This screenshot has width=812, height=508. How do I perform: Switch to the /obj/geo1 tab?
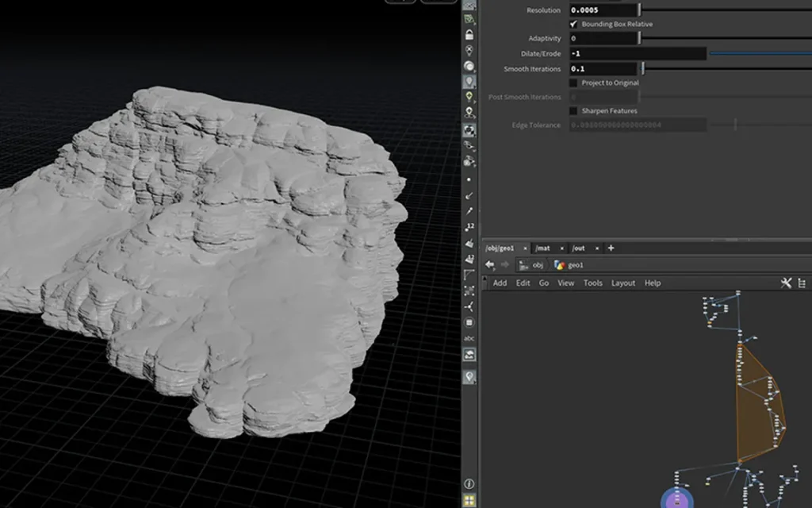(x=500, y=248)
